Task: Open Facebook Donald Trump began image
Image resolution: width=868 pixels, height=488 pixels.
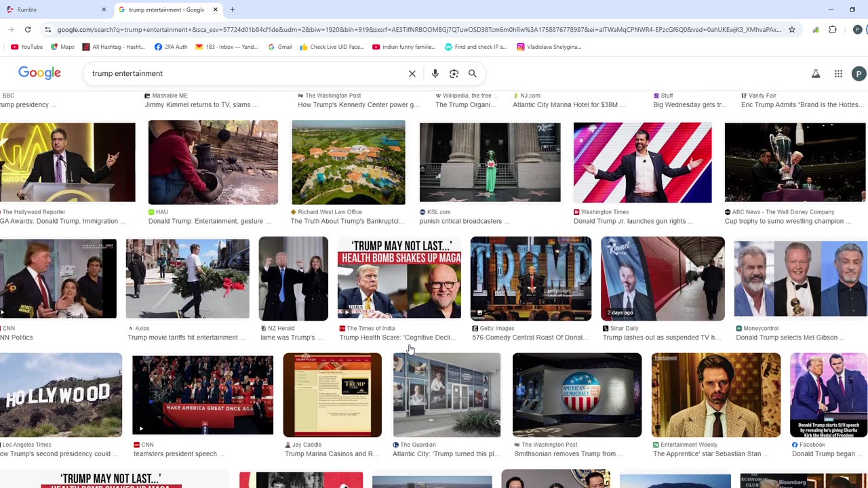Action: click(x=829, y=395)
